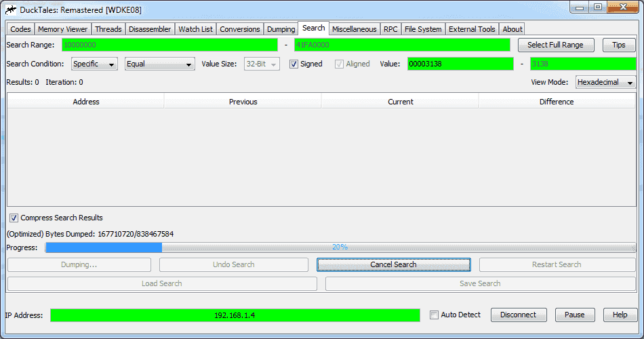Open the Tips button
644x339 pixels.
click(x=618, y=45)
